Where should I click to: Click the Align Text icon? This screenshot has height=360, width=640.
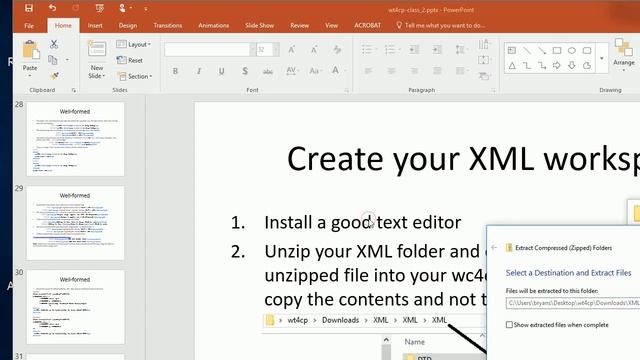tap(484, 60)
